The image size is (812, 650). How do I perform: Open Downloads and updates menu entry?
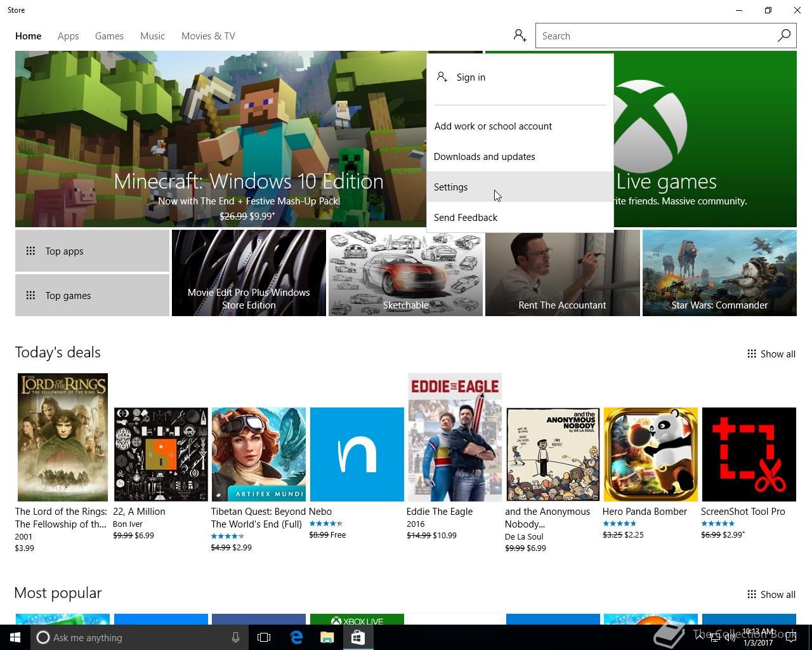[x=520, y=156]
